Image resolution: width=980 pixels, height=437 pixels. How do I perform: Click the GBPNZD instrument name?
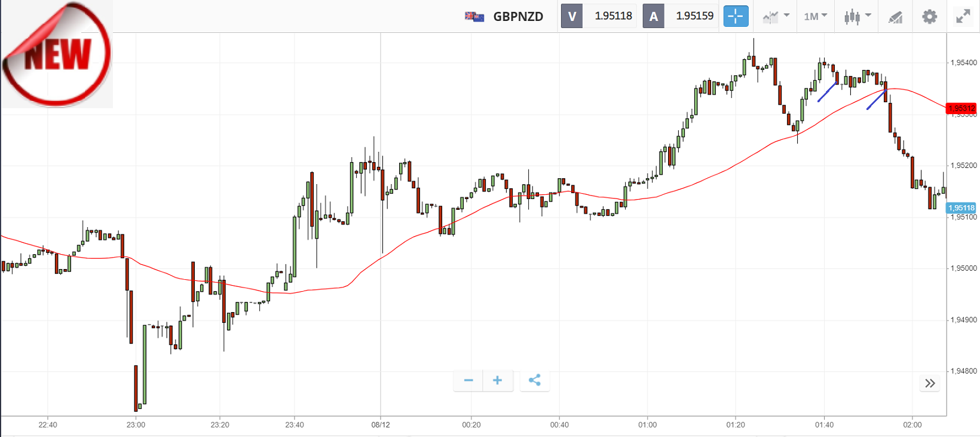coord(518,17)
